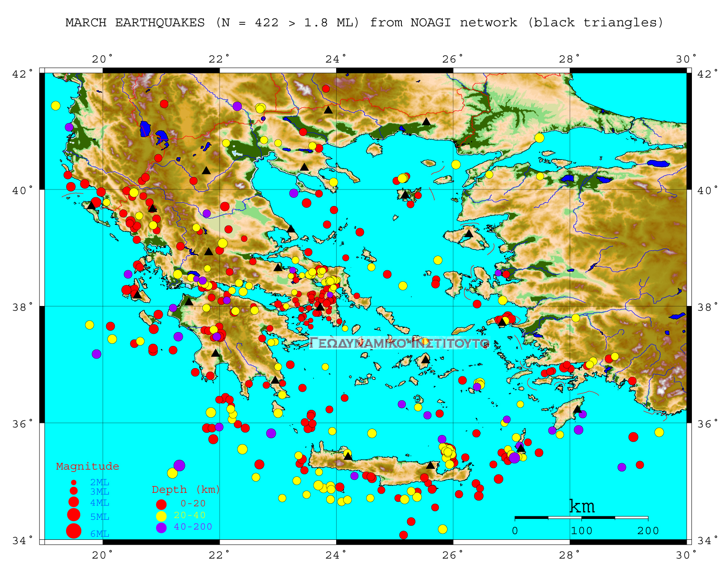Click the scale bar's "200" label
728x575 pixels.
(648, 531)
